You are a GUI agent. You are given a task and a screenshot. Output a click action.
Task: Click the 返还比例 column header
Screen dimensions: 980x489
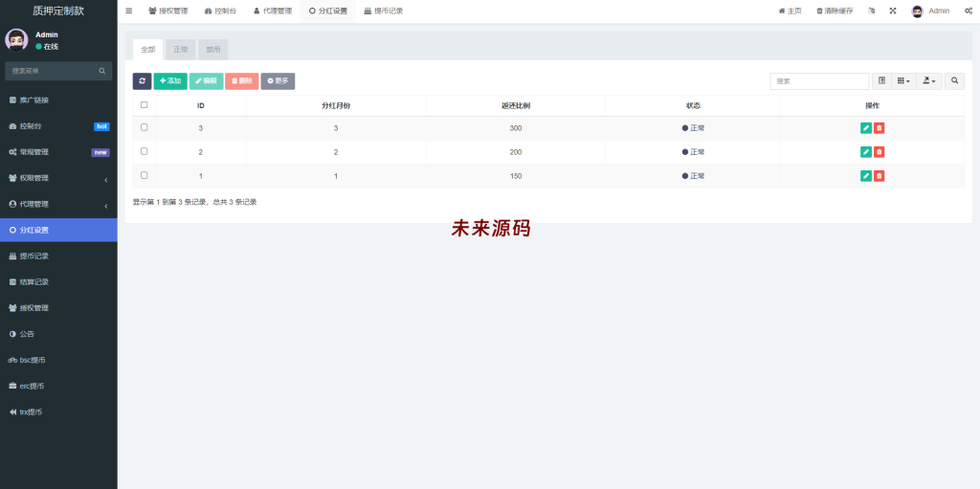(516, 105)
